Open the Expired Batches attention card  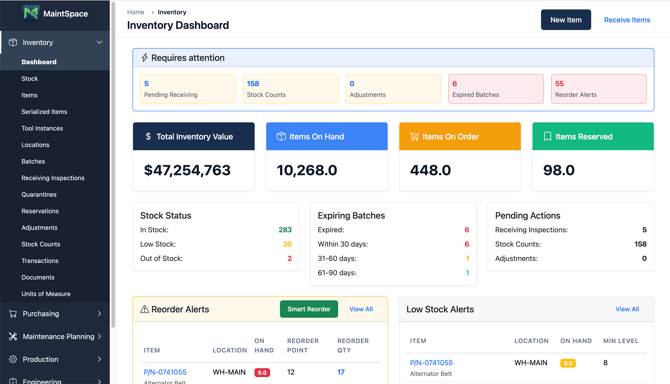point(496,89)
